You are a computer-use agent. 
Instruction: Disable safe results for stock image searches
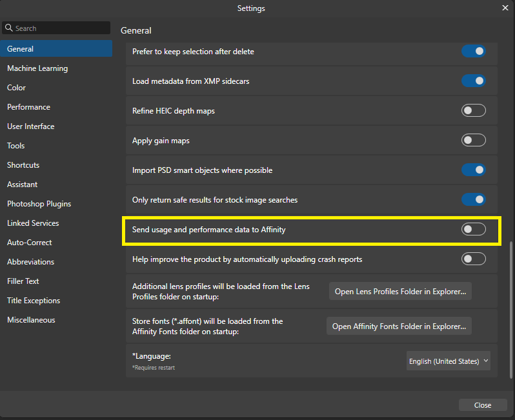pyautogui.click(x=473, y=200)
